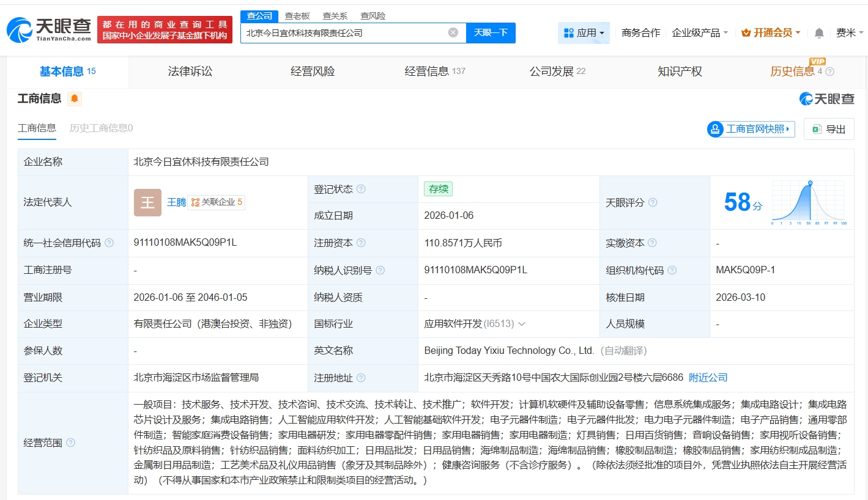Viewport: 868px width, 500px height.
Task: Switch to the 法律诉讼 tab
Action: 190,72
